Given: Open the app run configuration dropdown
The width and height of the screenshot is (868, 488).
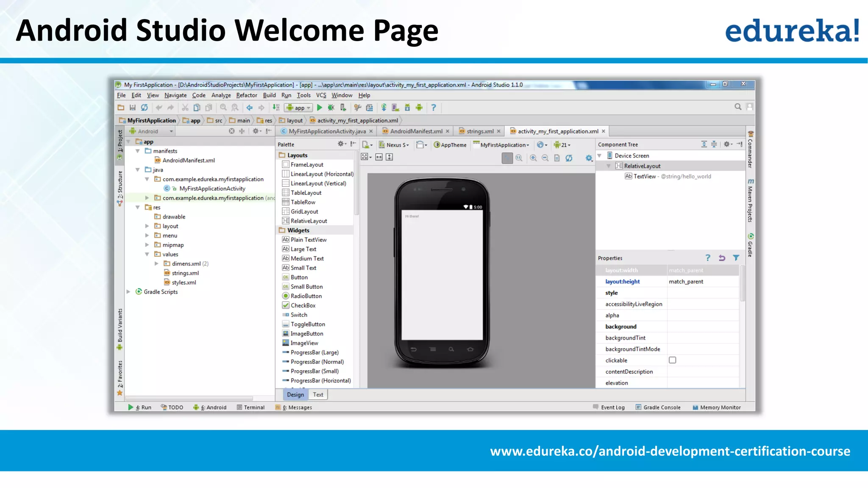Looking at the screenshot, I should (299, 108).
